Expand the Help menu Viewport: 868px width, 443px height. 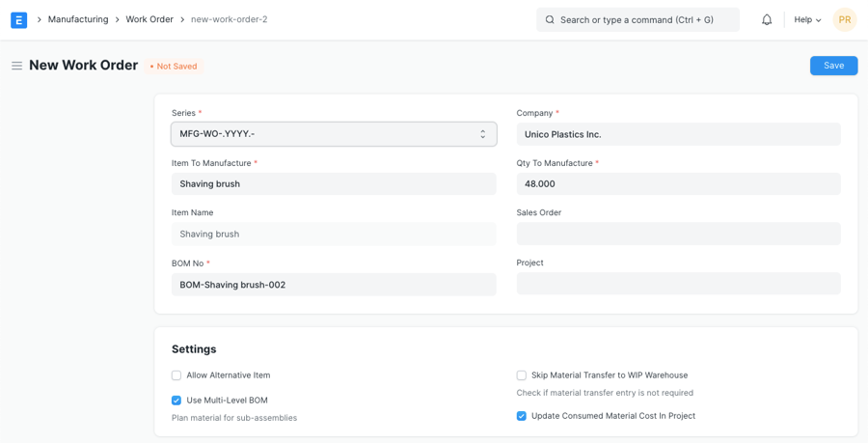tap(807, 19)
